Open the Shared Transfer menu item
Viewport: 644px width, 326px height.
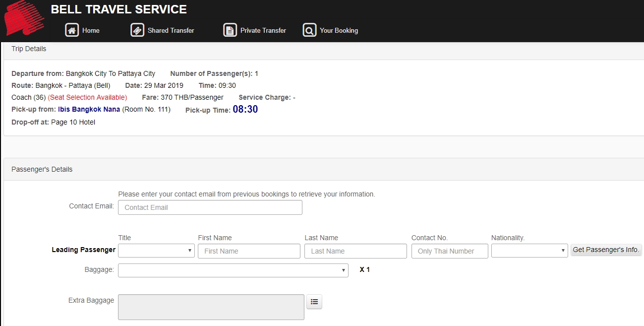171,31
